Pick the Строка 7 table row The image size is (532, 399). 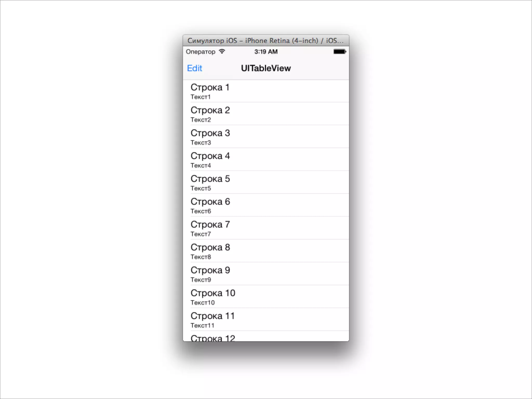click(x=266, y=228)
